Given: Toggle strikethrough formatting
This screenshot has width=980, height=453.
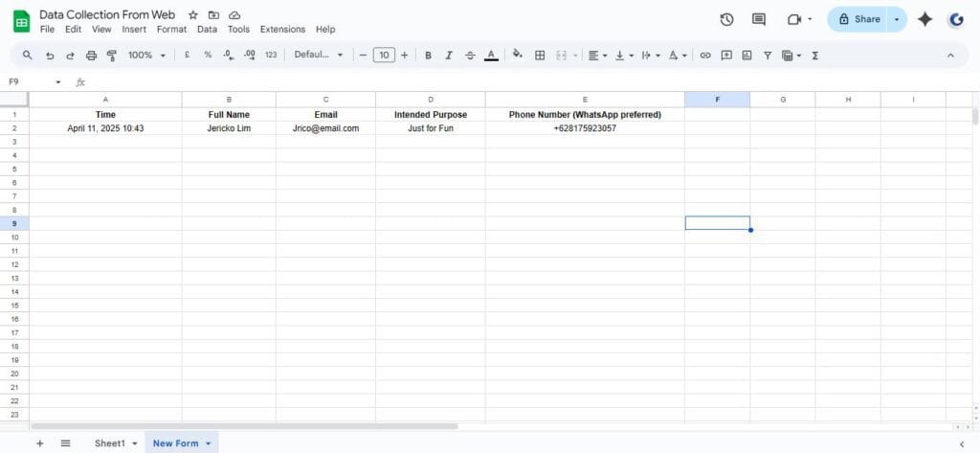Looking at the screenshot, I should [470, 56].
